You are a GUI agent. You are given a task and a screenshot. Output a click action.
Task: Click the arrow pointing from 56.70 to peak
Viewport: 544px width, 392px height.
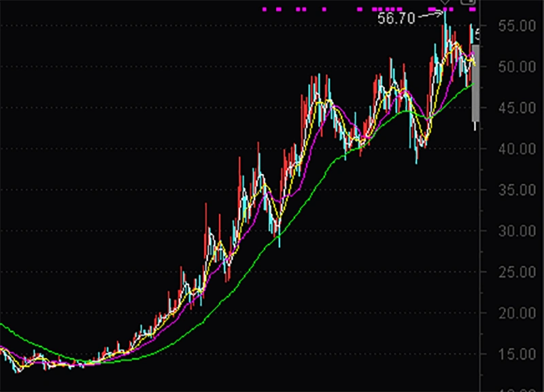click(430, 14)
